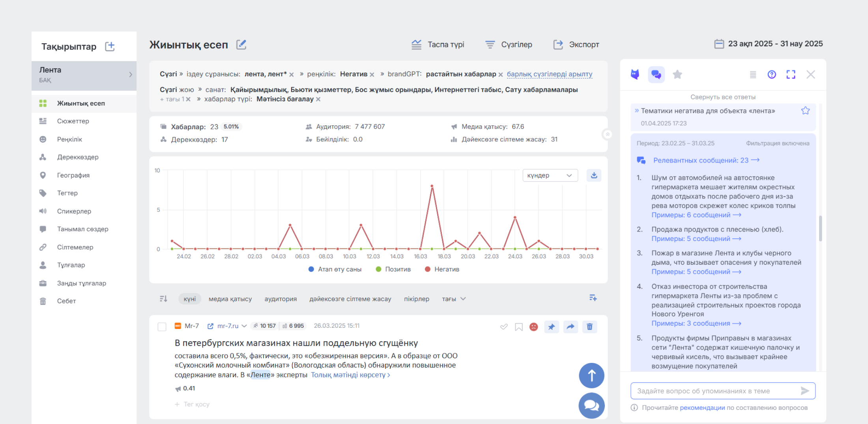Image resolution: width=868 pixels, height=424 pixels.
Task: Click the scroll-to-top arrow button
Action: pyautogui.click(x=591, y=375)
